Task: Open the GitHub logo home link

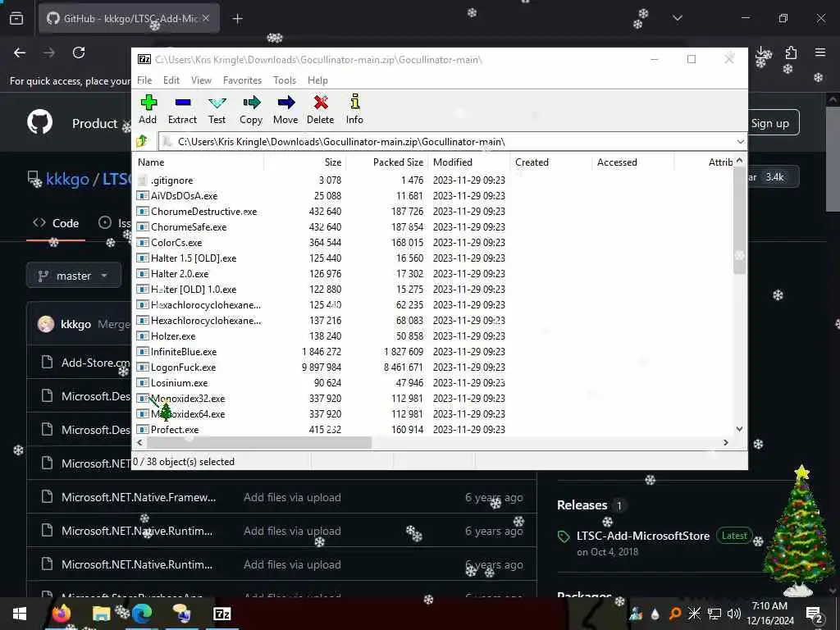Action: pos(40,123)
